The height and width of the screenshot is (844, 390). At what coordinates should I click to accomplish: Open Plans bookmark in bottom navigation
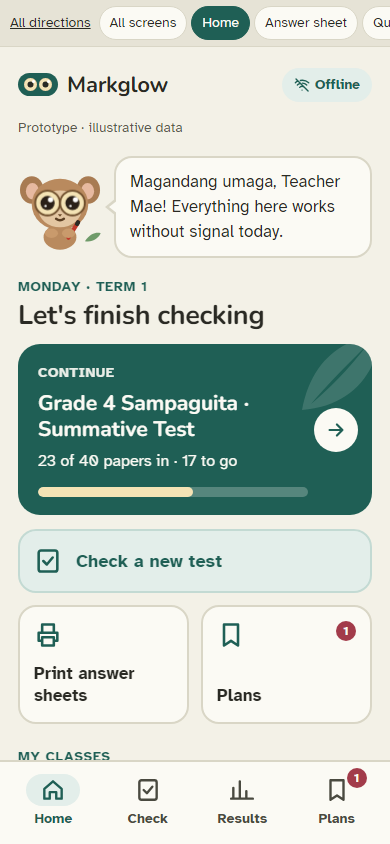[x=337, y=802]
